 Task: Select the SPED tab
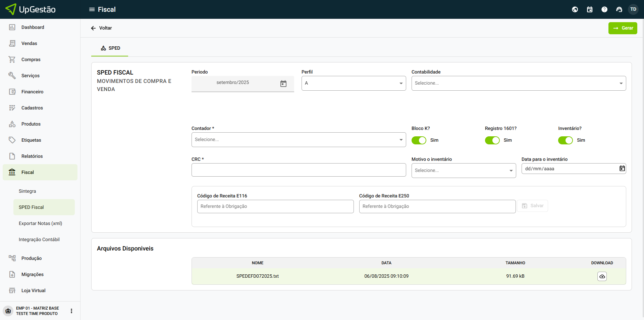pyautogui.click(x=110, y=48)
